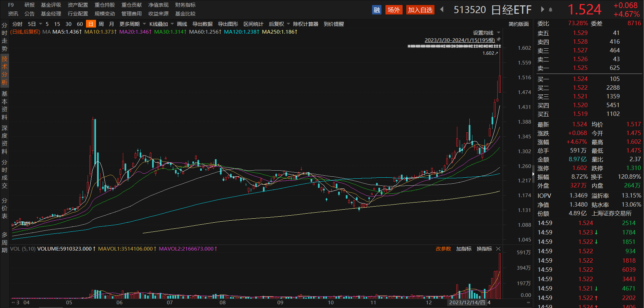The height and width of the screenshot is (308, 644).
Task: Open the 规模变动 menu
Action: click(105, 14)
